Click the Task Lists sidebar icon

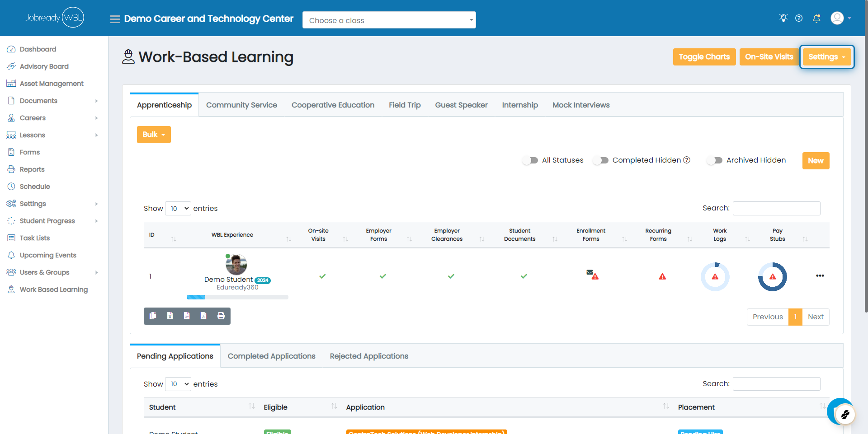[11, 238]
